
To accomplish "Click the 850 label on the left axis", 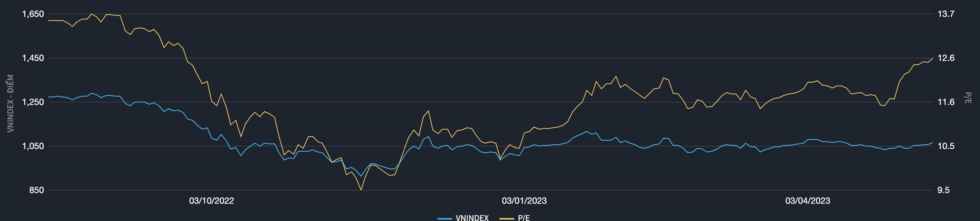I will click(37, 190).
